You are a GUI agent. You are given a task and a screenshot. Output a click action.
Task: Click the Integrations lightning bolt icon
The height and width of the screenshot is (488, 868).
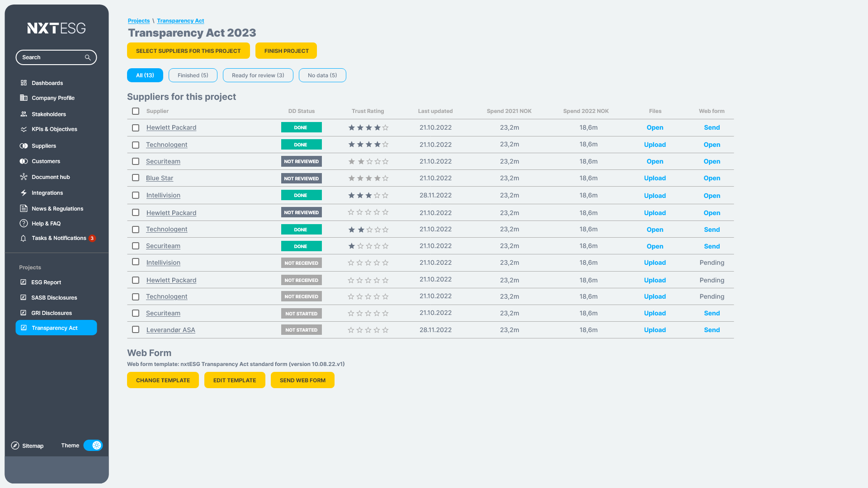[24, 192]
